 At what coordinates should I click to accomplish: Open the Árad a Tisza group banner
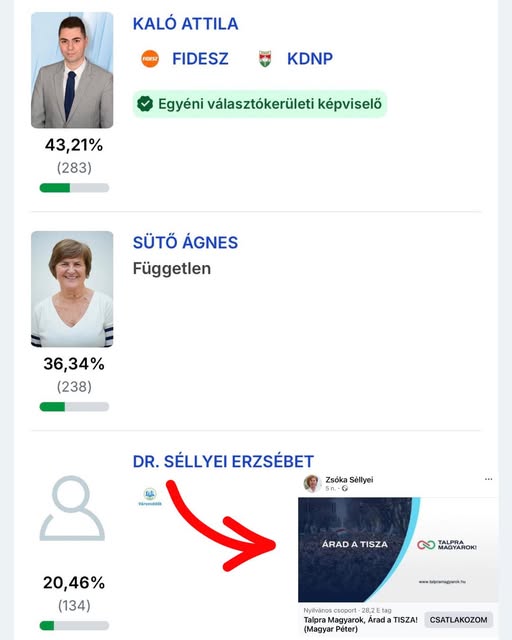(x=398, y=550)
